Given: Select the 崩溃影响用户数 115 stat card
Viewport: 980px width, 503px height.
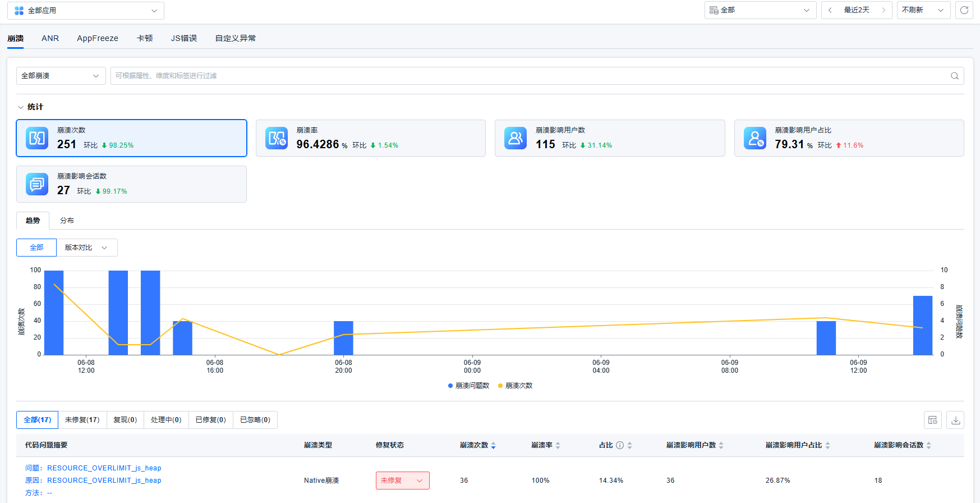Looking at the screenshot, I should tap(610, 138).
